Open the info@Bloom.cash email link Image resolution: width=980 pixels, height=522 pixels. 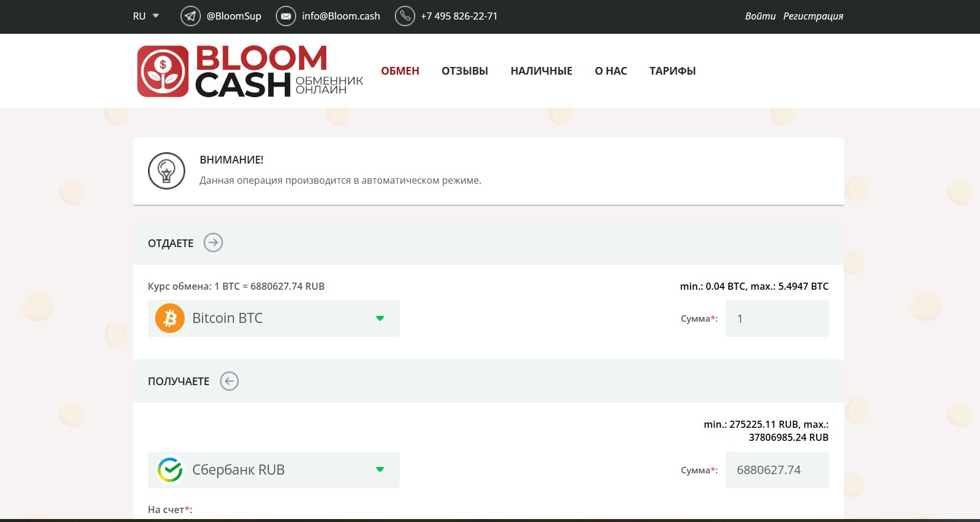(x=341, y=16)
